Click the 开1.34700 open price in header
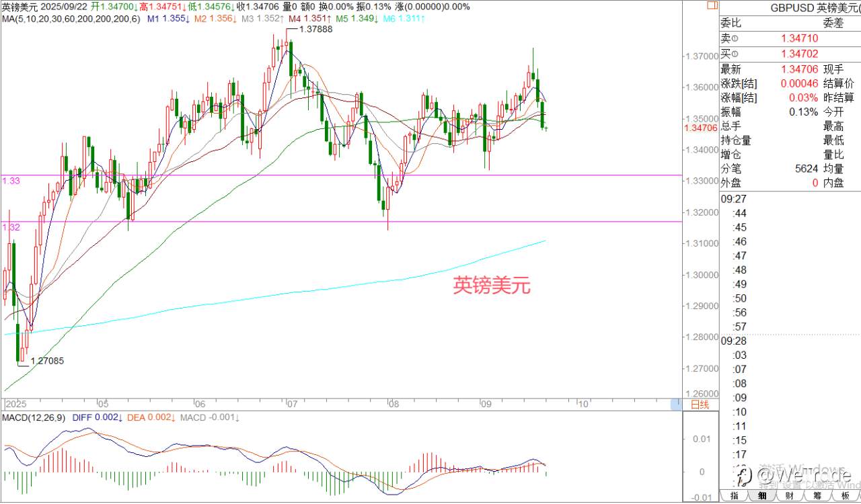Viewport: 861px width, 504px height. pos(115,7)
